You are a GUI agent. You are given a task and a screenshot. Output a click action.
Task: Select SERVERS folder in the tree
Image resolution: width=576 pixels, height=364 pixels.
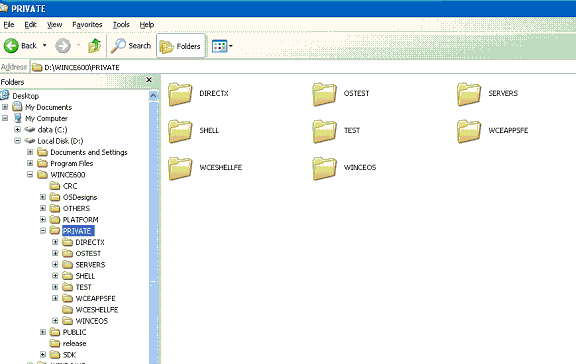click(x=90, y=265)
